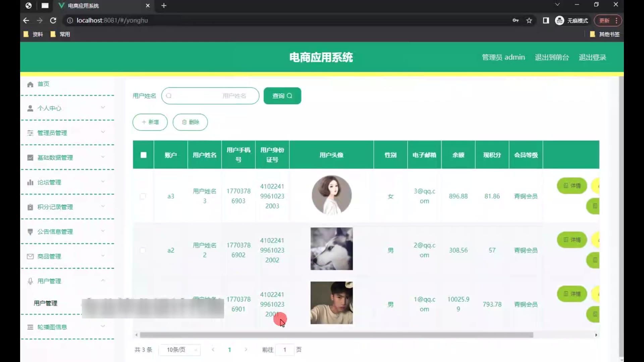Click the envelope icon for 商品管理
The width and height of the screenshot is (644, 362).
pos(30,256)
